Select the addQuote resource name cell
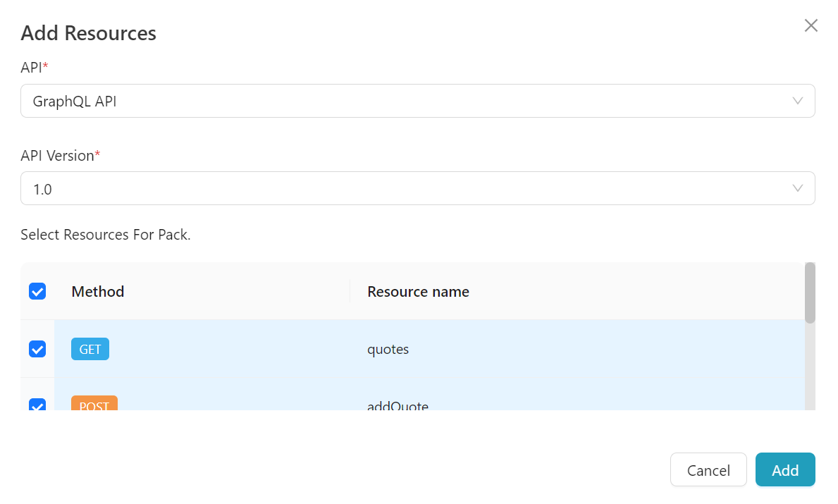This screenshot has width=838, height=504. (398, 405)
